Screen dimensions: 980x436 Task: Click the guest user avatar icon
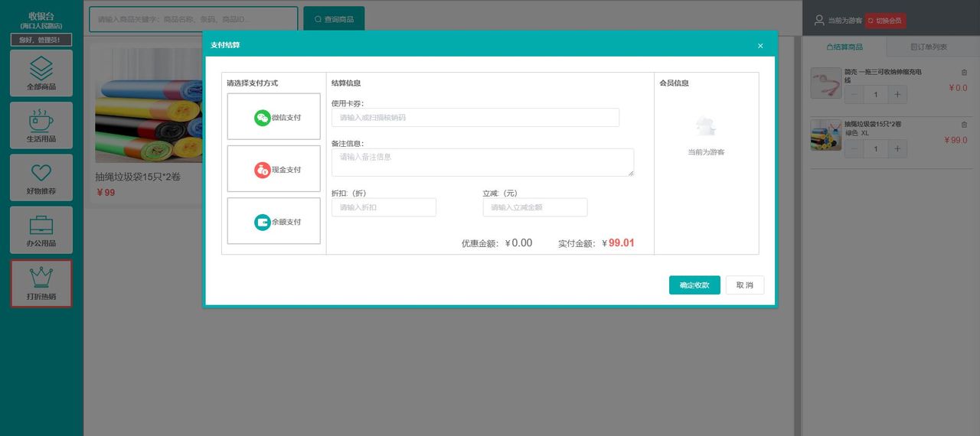coord(819,21)
